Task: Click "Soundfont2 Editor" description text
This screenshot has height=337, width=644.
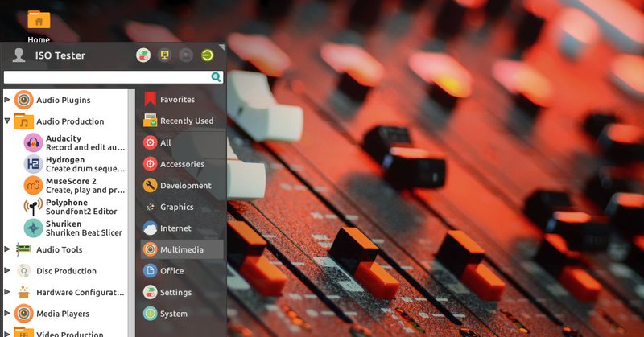Action: coord(81,212)
